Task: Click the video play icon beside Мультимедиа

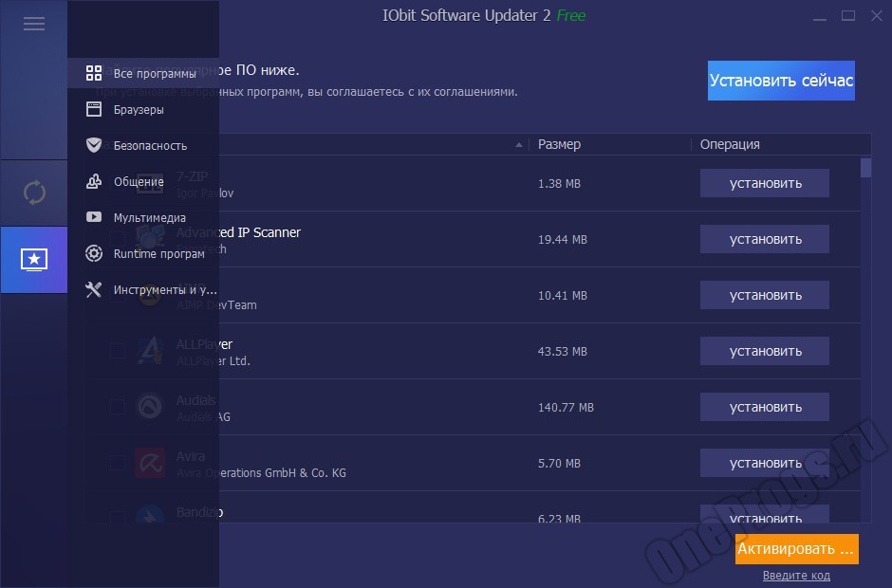Action: coord(94,217)
